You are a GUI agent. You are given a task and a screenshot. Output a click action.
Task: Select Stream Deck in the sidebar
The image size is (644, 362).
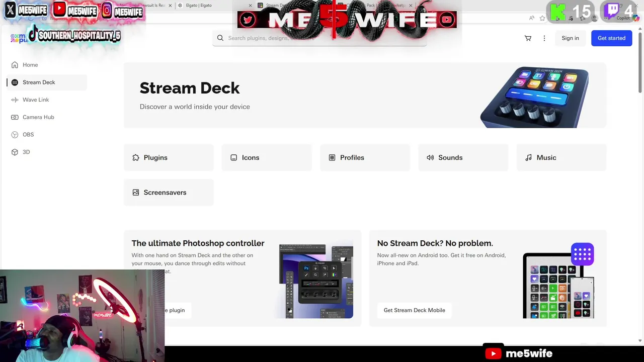pos(46,82)
